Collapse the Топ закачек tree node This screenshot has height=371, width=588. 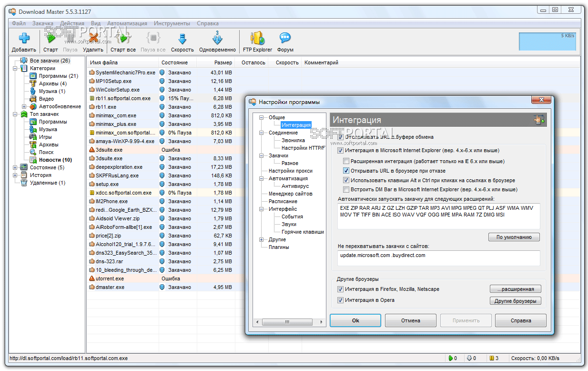pos(16,114)
